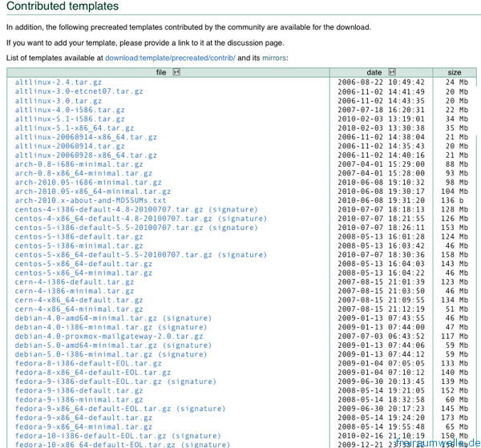Download centos-5-x86_64-minimal.tar.gz template
The height and width of the screenshot is (448, 481).
(x=83, y=272)
